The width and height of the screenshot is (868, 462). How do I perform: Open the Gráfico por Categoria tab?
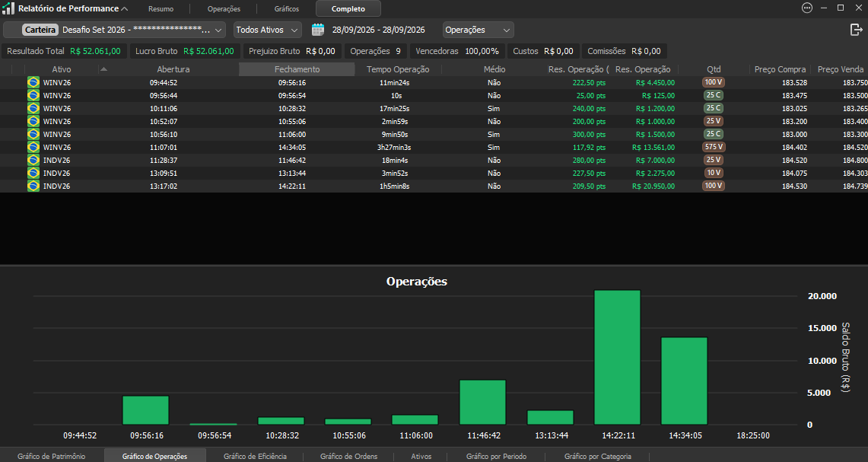tap(598, 457)
